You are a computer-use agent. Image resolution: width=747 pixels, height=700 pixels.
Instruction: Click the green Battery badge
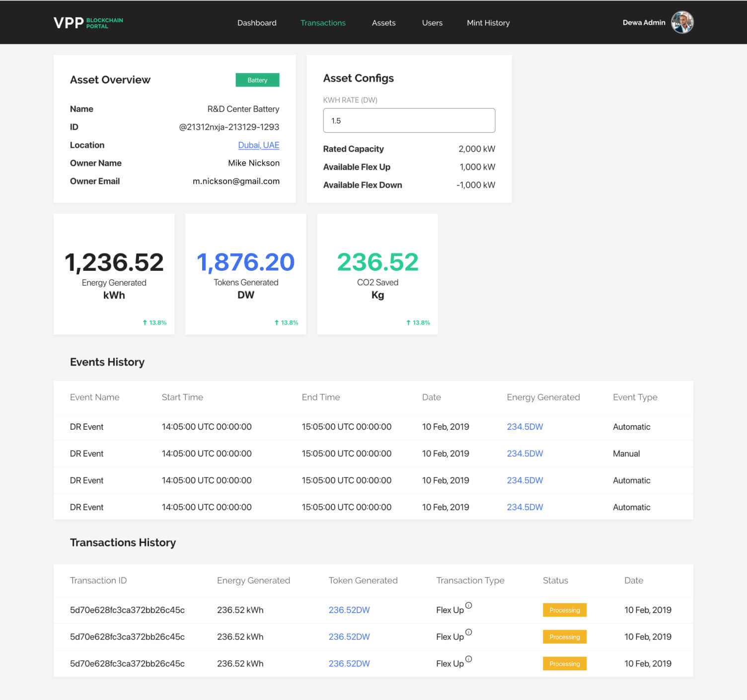(x=257, y=80)
